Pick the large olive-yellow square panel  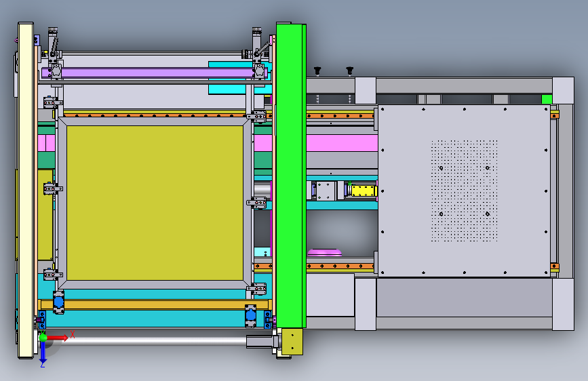[155, 203]
